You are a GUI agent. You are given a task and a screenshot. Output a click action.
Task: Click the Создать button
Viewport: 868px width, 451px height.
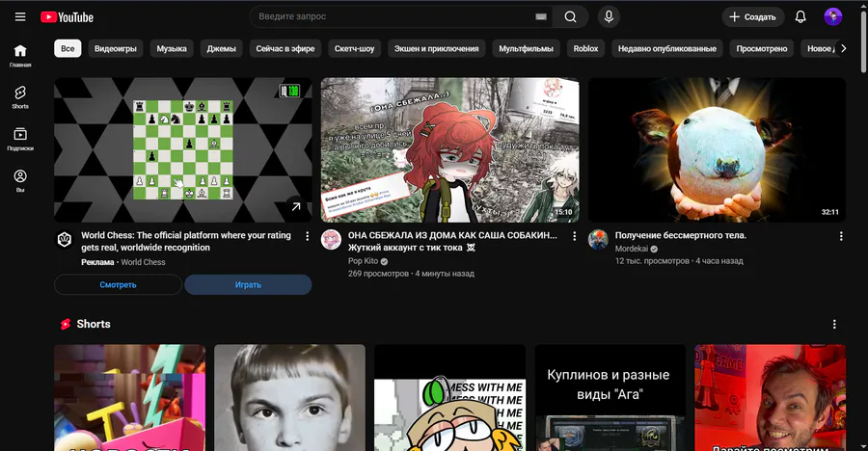tap(753, 17)
